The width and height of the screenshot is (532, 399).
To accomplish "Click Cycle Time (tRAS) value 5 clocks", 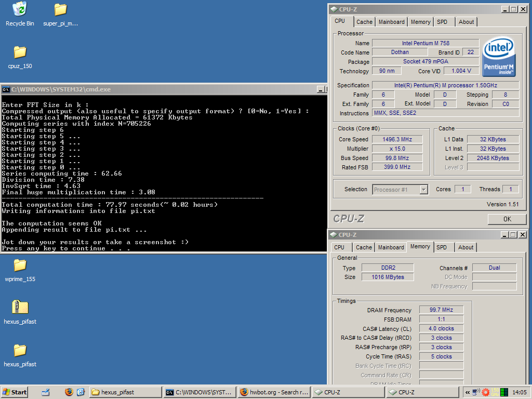I will pyautogui.click(x=441, y=356).
